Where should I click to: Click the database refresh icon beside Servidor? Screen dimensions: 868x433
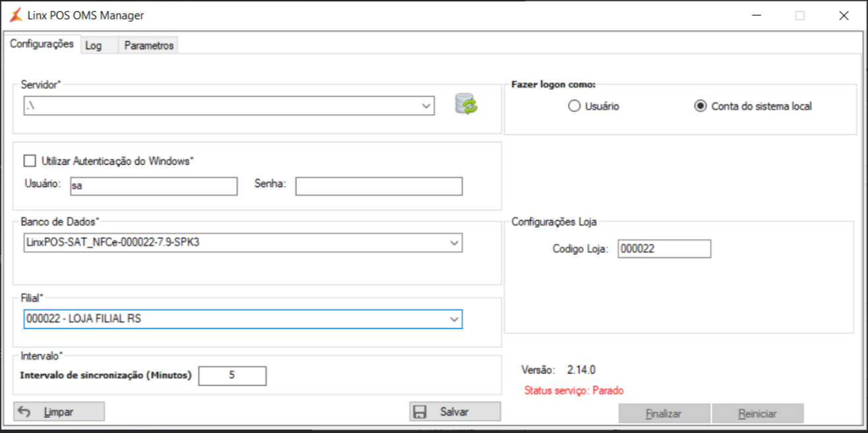pyautogui.click(x=466, y=104)
